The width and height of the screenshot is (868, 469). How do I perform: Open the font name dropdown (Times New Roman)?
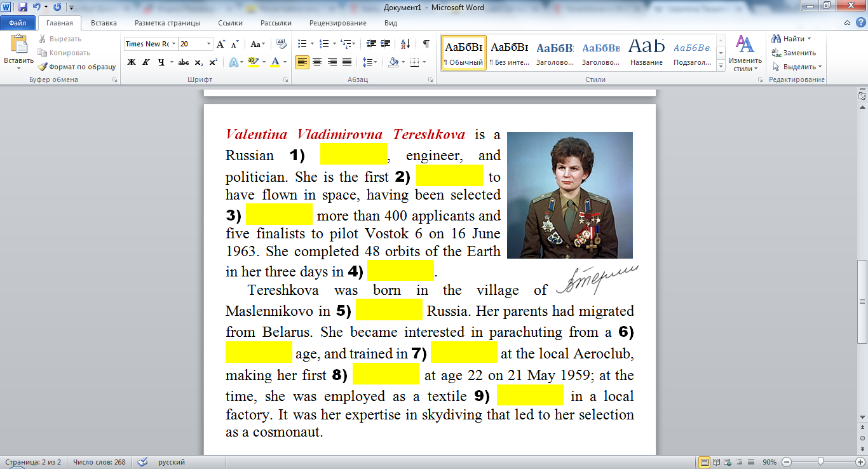pyautogui.click(x=173, y=44)
